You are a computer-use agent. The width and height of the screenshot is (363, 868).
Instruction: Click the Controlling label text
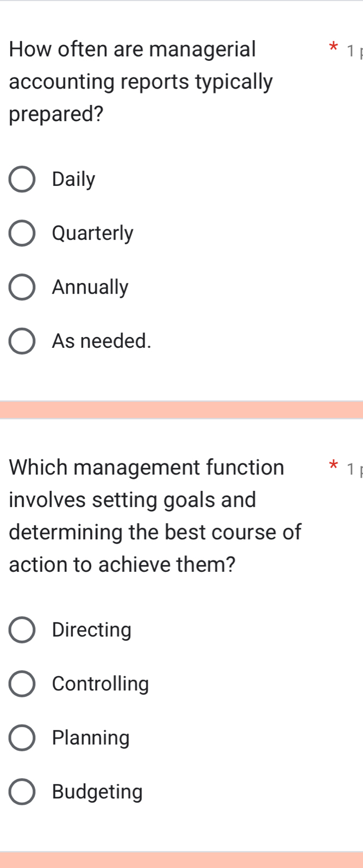tap(100, 684)
